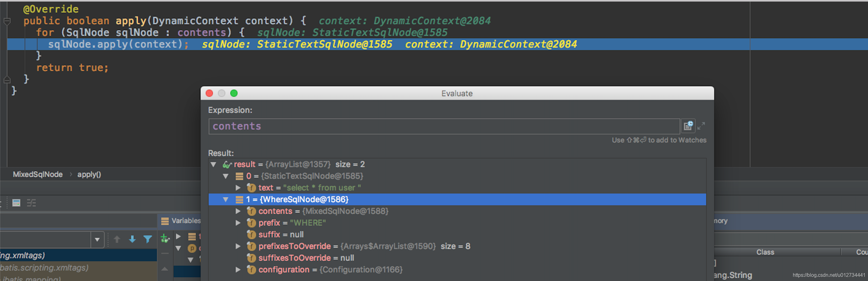The image size is (868, 281).
Task: Click the field icon beside configuration
Action: tap(251, 270)
